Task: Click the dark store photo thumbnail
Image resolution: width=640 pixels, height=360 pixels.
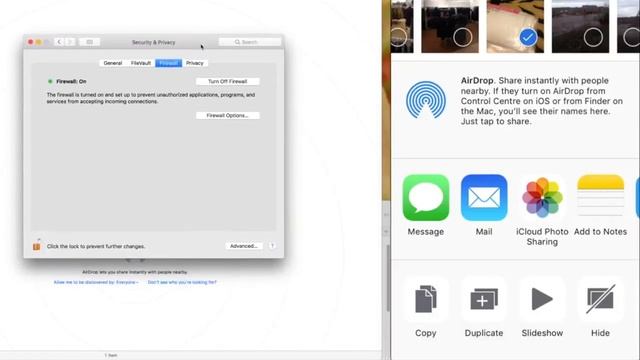Action: 450,26
